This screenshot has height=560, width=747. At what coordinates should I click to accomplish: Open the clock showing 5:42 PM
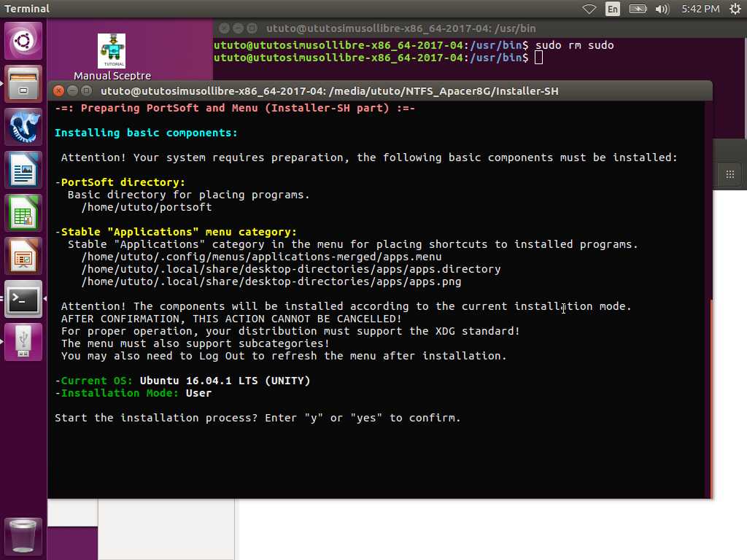700,9
